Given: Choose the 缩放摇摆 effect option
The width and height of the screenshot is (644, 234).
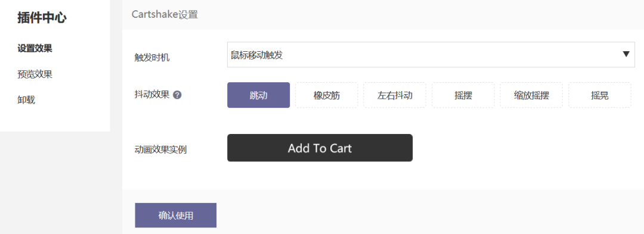Looking at the screenshot, I should [x=531, y=95].
